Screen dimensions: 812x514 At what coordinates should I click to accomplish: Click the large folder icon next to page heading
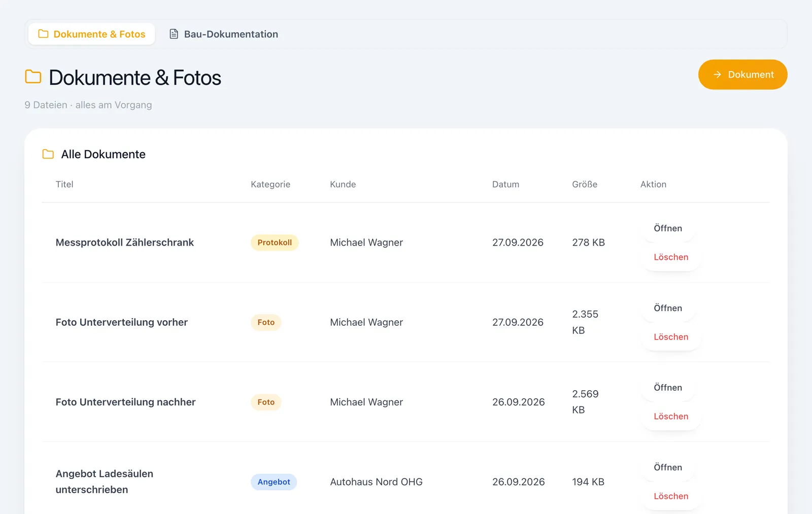[33, 77]
